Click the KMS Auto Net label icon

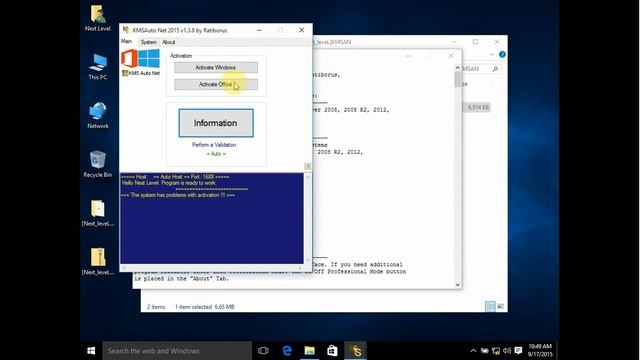(x=141, y=73)
